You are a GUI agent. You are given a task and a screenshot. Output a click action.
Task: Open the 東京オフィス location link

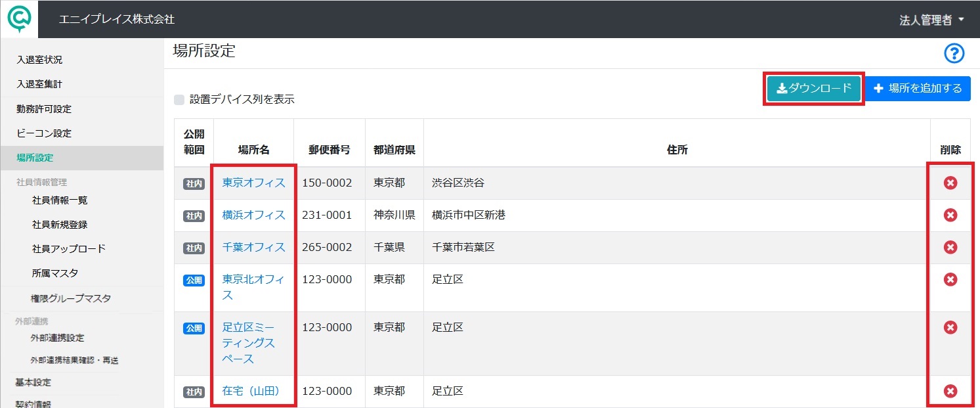[x=254, y=183]
